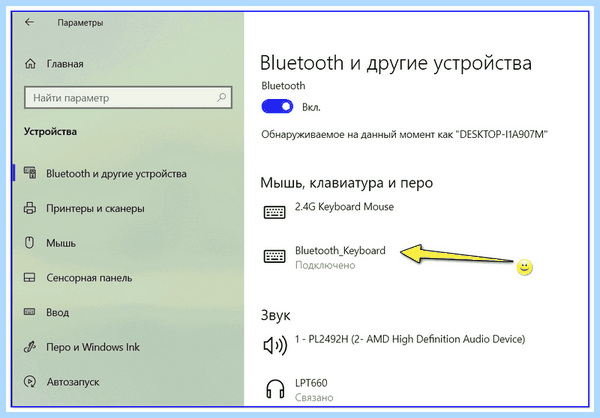This screenshot has height=418, width=600.
Task: Open Сенсорная панель section
Action: click(89, 278)
